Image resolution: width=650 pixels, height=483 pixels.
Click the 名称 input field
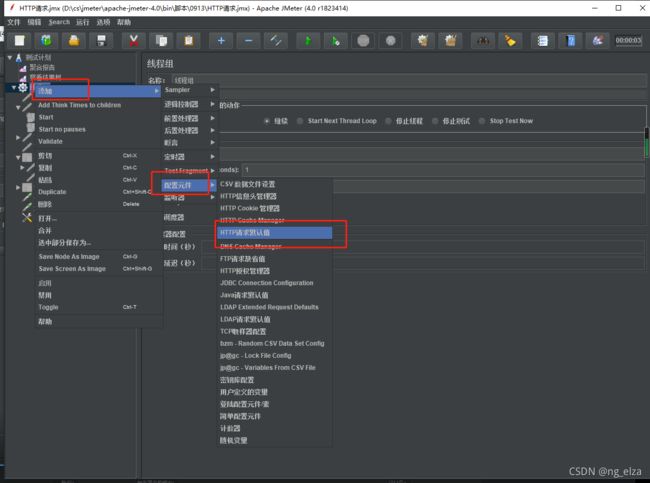pos(409,80)
